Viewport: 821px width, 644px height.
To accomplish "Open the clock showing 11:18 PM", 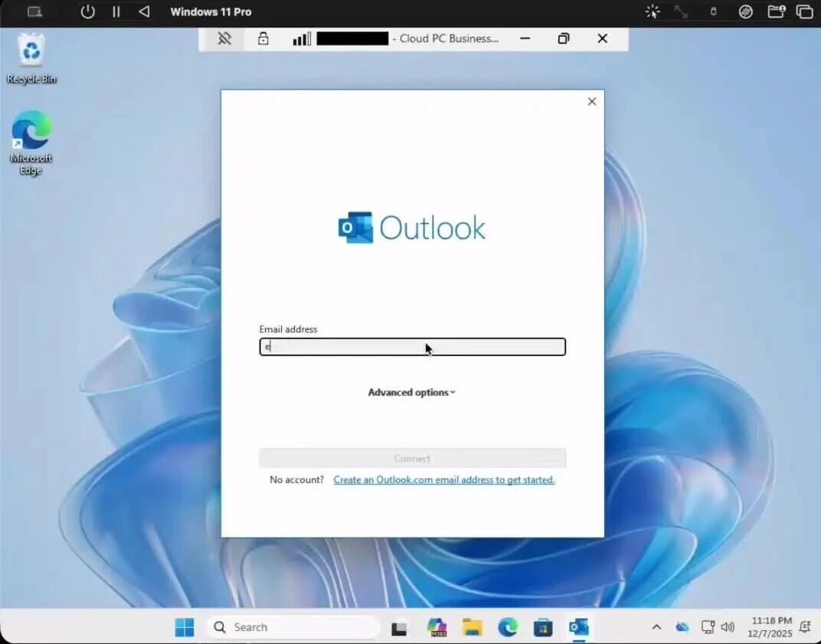I will pos(770,626).
